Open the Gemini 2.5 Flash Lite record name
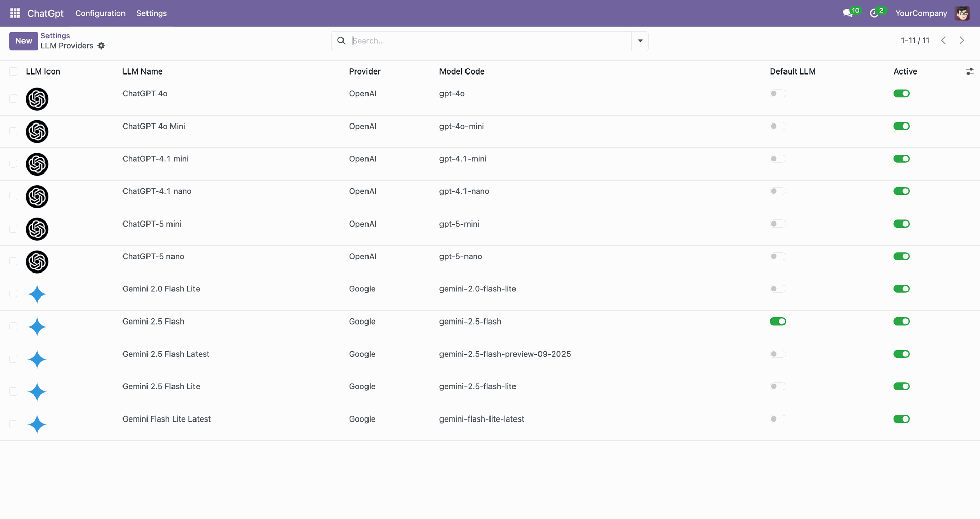 coord(161,387)
